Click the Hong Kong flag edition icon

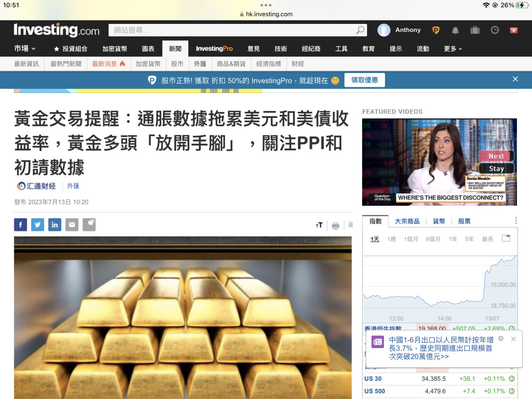(x=514, y=30)
